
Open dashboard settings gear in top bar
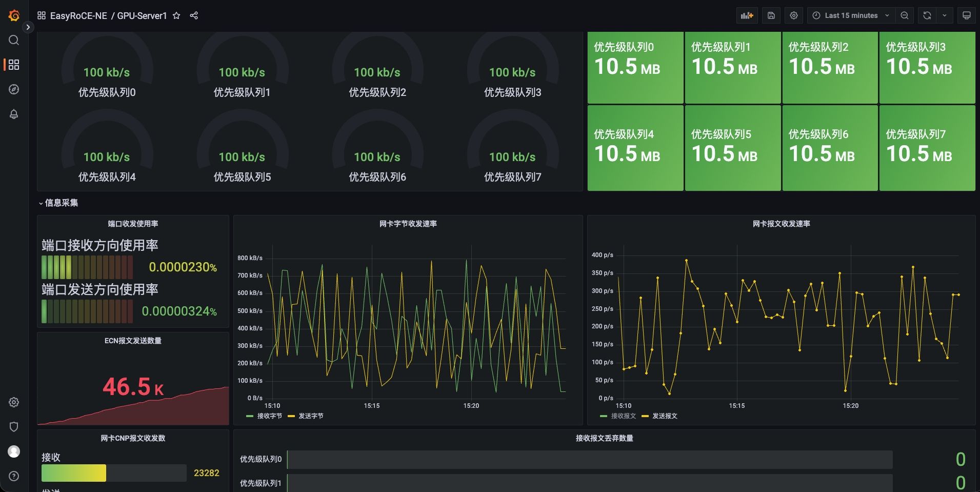pos(794,15)
